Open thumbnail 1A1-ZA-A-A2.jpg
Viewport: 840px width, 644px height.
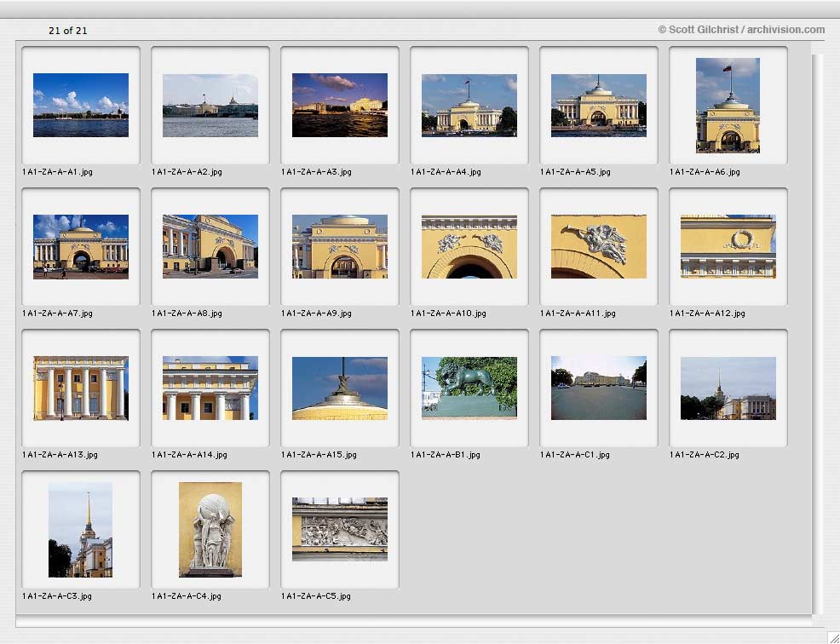(x=210, y=105)
